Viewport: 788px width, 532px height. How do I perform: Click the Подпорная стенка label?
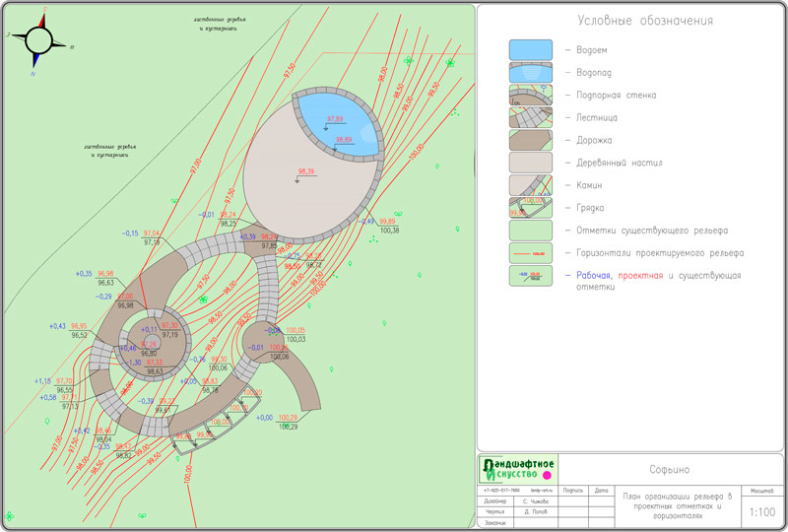[617, 95]
